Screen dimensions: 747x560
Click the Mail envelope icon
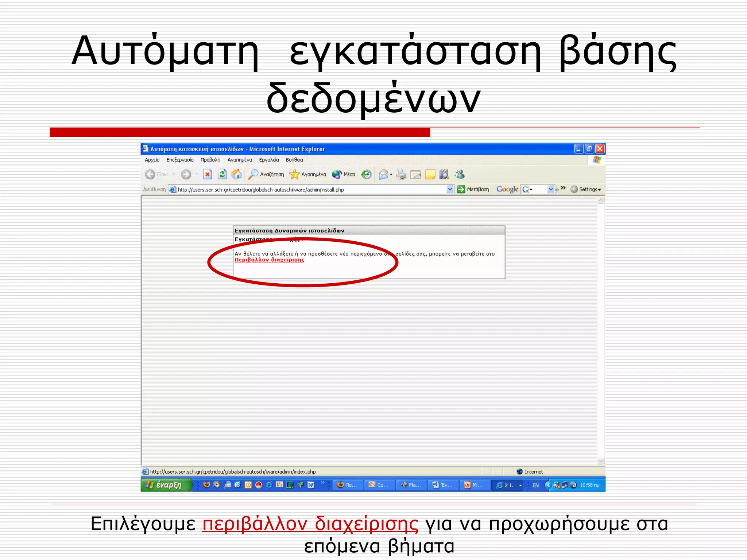pos(383,175)
